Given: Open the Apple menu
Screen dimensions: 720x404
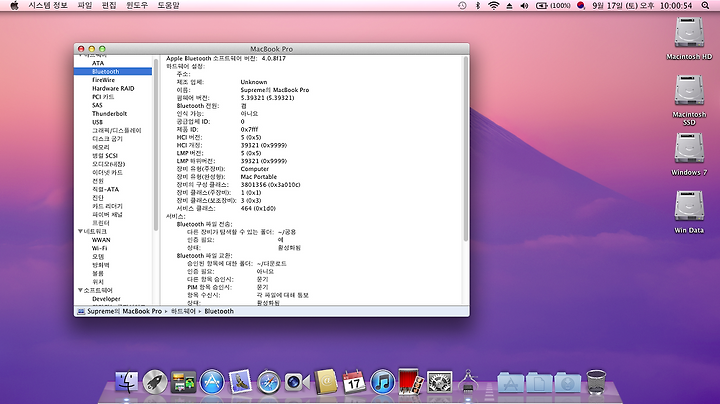Looking at the screenshot, I should coord(14,6).
